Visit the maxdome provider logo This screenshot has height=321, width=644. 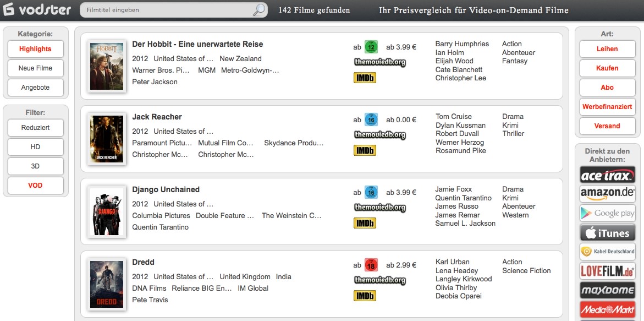(608, 290)
